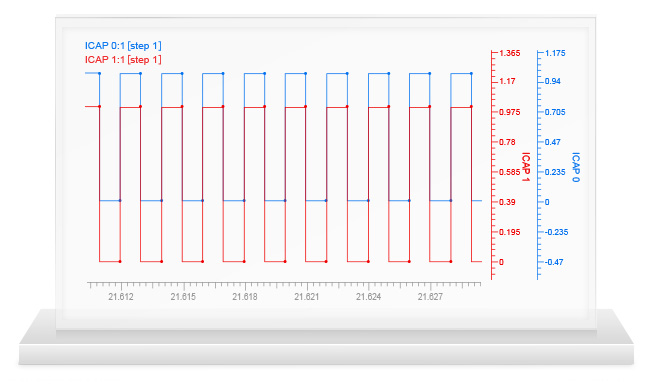This screenshot has height=390, width=650.
Task: Click the 0.39 red axis tick label
Action: click(507, 202)
